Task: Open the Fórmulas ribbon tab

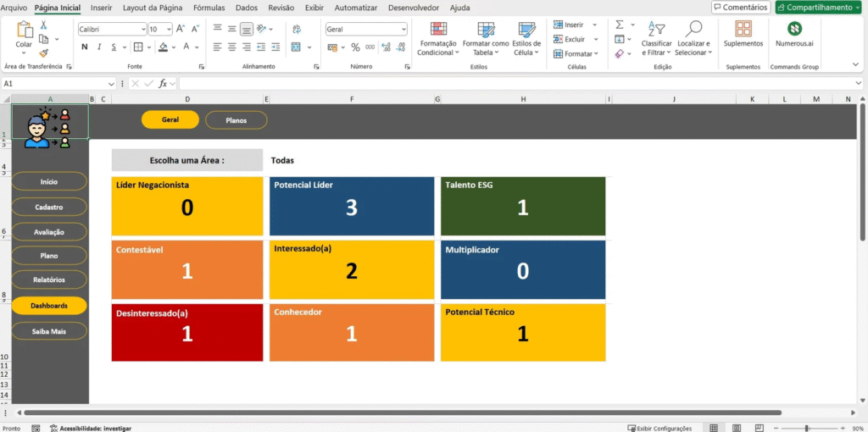Action: (x=209, y=8)
